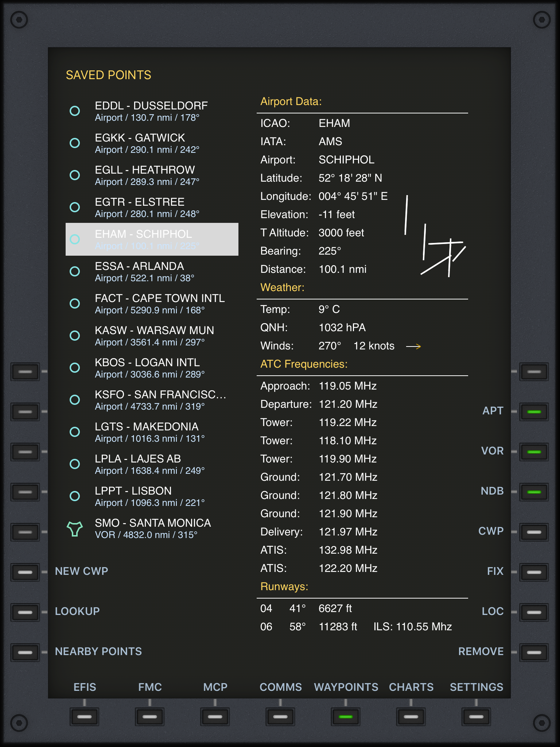Choose the LPPT - LISBON entry

coord(152,496)
